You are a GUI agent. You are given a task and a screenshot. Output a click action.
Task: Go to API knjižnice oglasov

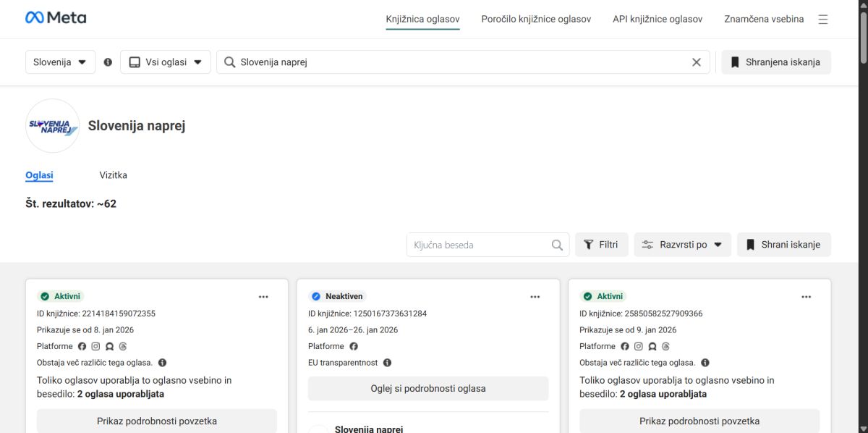[x=658, y=20]
